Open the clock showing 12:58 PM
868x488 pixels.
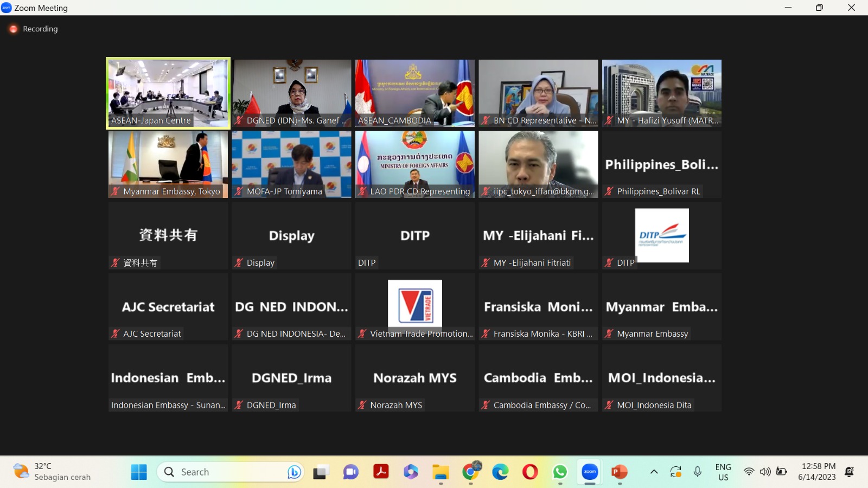pyautogui.click(x=817, y=472)
